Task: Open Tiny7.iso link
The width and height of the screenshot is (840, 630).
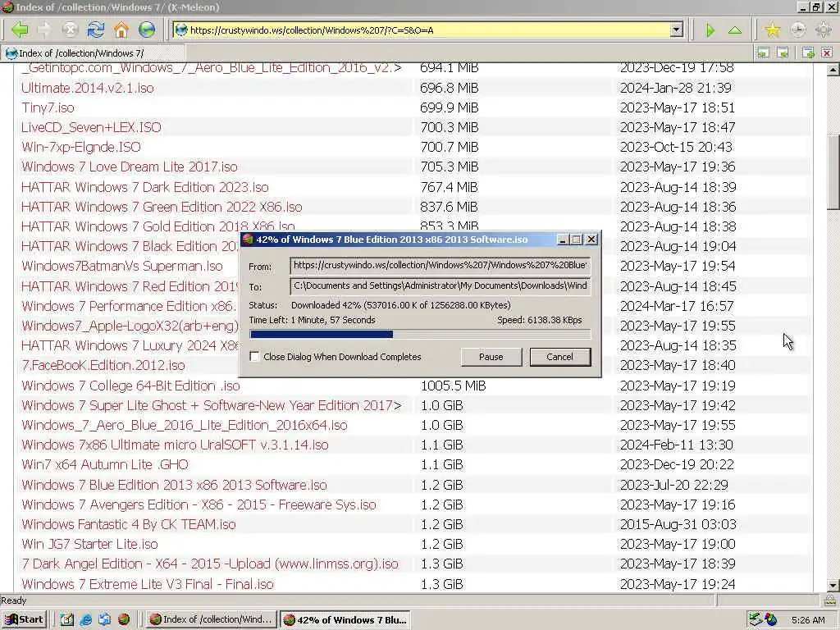Action: coord(48,107)
